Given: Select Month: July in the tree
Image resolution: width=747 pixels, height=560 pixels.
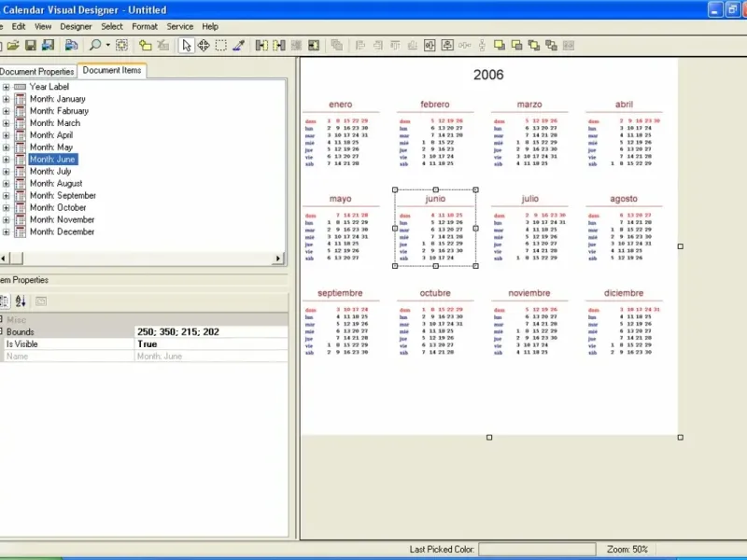Looking at the screenshot, I should coord(50,172).
